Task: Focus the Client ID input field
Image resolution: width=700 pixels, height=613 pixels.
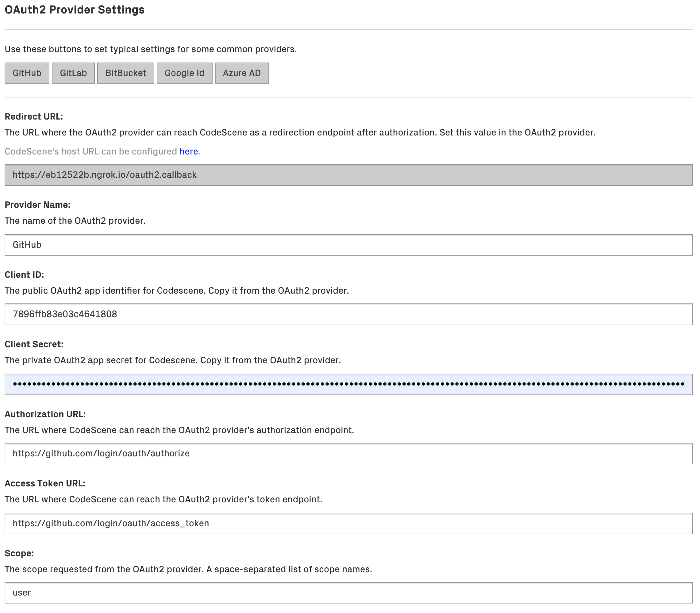Action: 348,314
